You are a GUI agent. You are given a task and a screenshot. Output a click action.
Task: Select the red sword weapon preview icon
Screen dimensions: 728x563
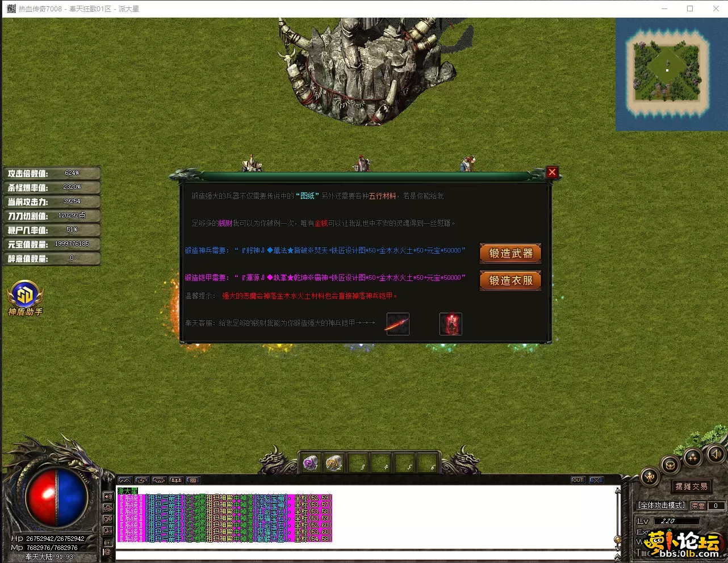coord(398,324)
